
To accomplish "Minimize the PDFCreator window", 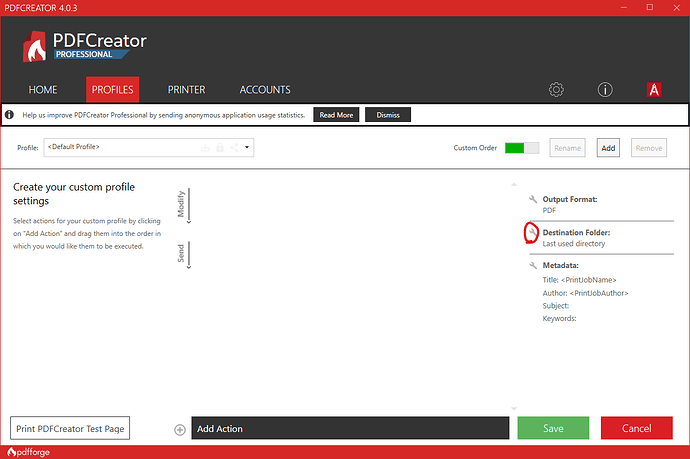I will tap(624, 7).
